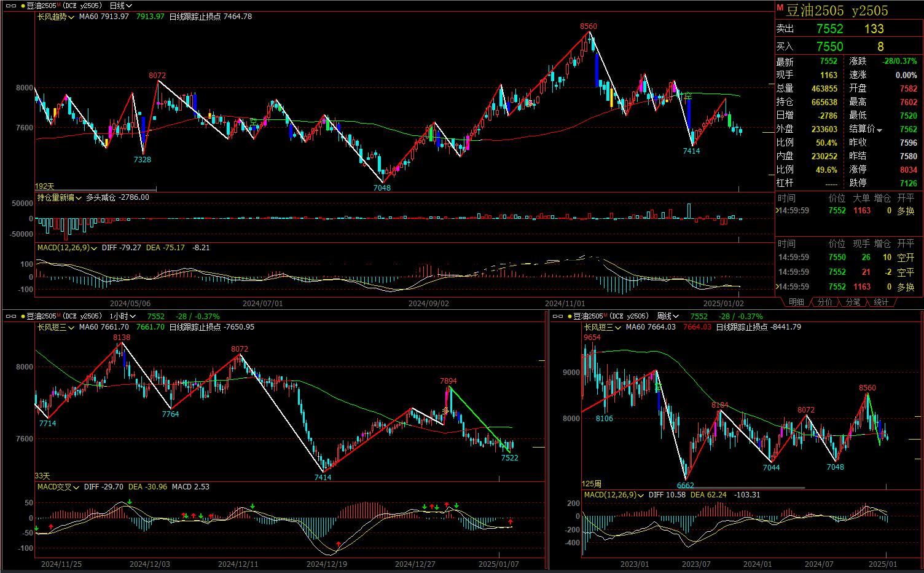
Task: Click the yellow dot beside daily chart title
Action: point(22,6)
